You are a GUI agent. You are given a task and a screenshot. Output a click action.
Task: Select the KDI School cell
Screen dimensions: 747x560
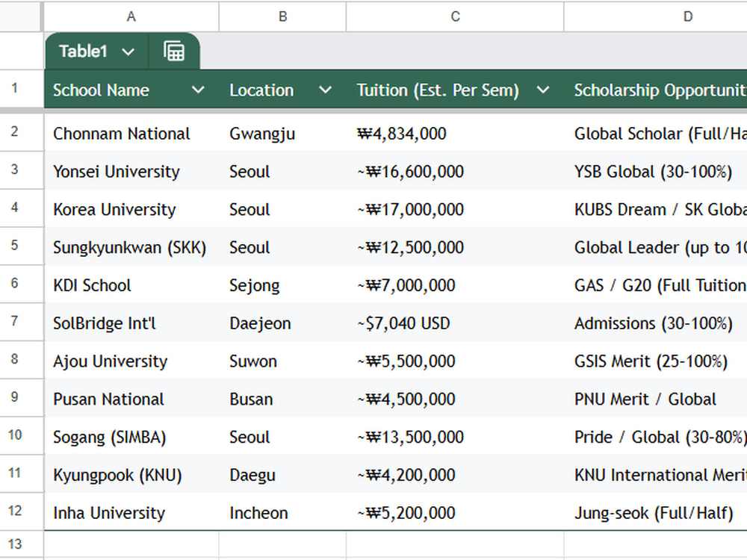pos(131,284)
